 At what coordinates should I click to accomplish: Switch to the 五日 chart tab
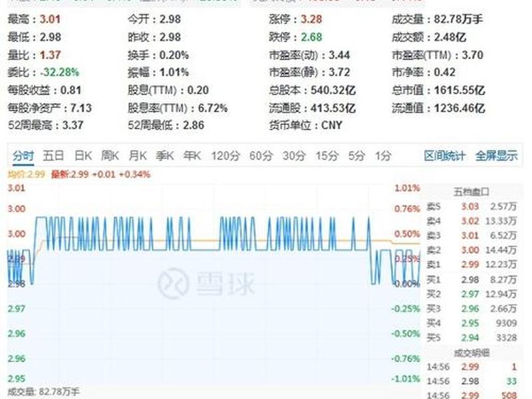[53, 156]
